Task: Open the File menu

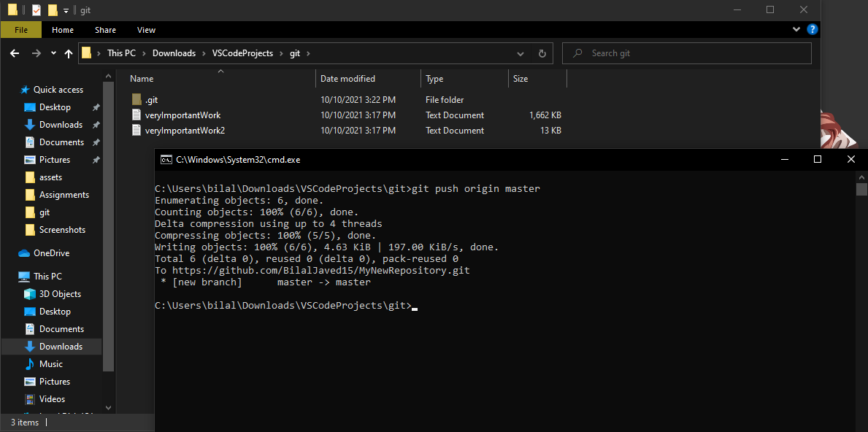Action: (21, 30)
